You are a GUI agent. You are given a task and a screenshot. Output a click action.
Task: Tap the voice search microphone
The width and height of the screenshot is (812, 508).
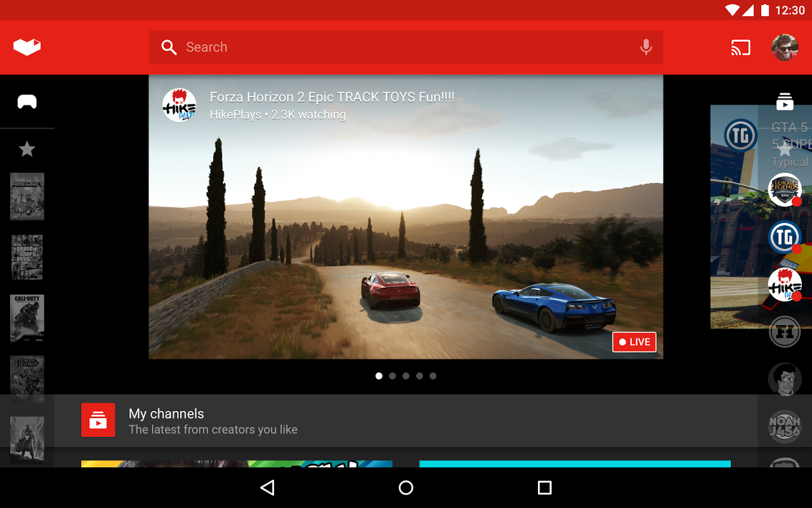[646, 47]
